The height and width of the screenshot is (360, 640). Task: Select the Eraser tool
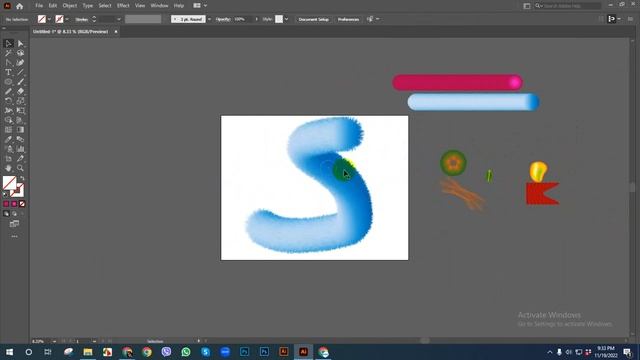pyautogui.click(x=20, y=91)
